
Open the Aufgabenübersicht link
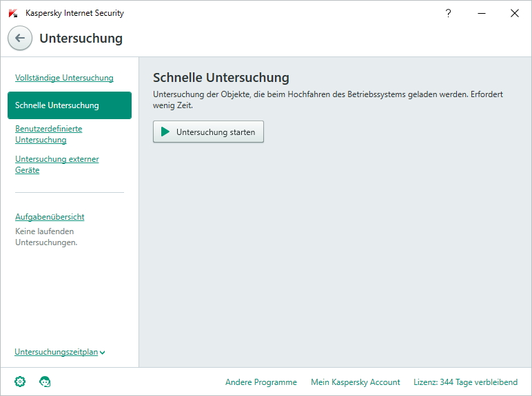click(50, 217)
